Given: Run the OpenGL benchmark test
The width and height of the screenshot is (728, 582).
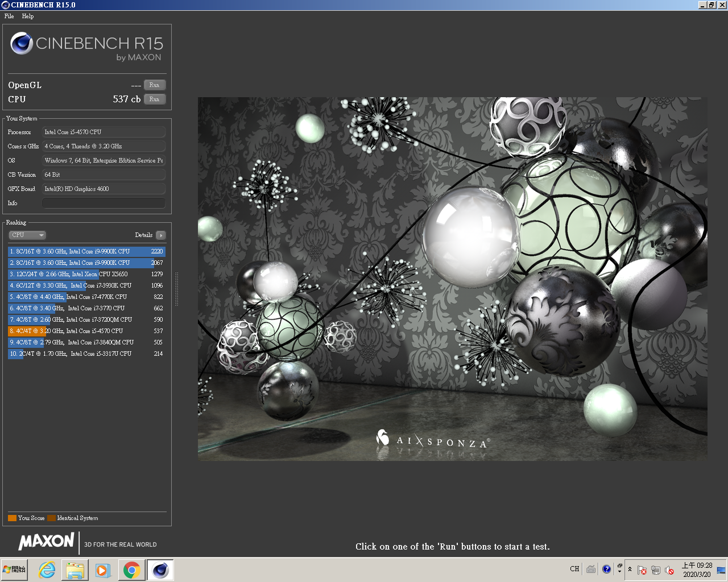Looking at the screenshot, I should 154,85.
